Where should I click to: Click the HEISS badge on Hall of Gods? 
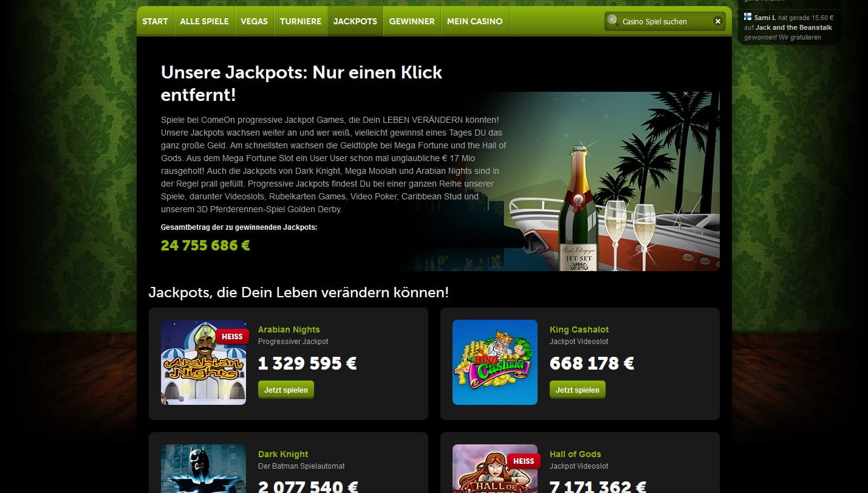[x=524, y=461]
